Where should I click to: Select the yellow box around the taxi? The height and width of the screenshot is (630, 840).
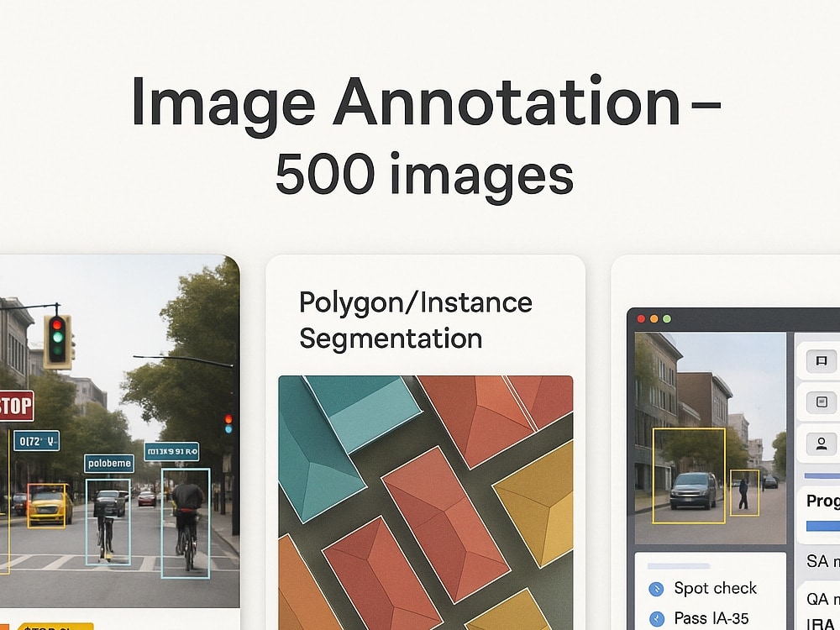click(x=46, y=505)
